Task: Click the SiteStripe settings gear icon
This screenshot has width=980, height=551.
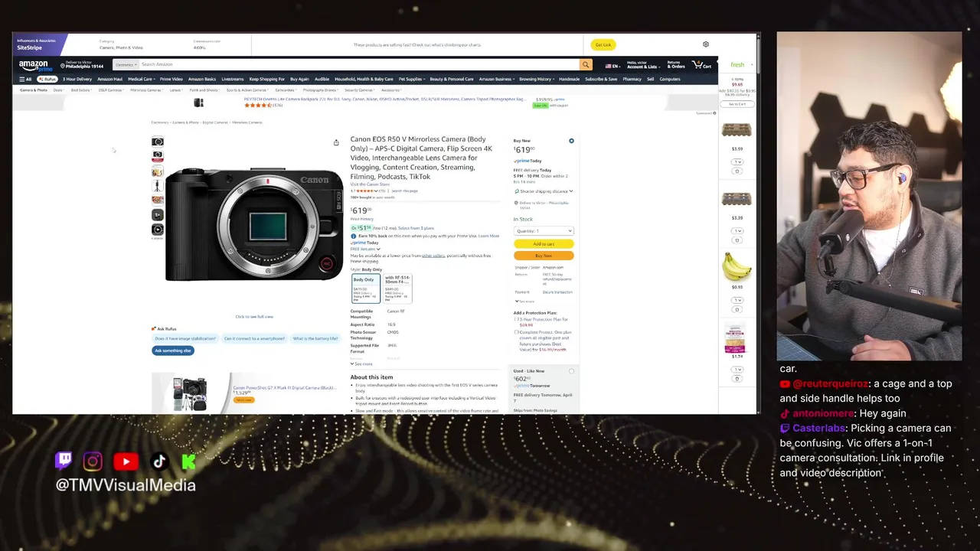Action: [706, 44]
